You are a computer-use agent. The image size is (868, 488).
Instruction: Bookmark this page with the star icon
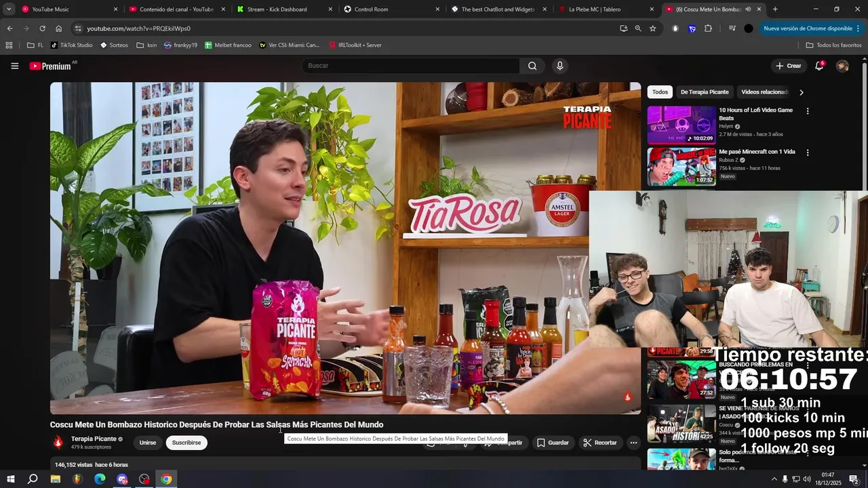652,28
